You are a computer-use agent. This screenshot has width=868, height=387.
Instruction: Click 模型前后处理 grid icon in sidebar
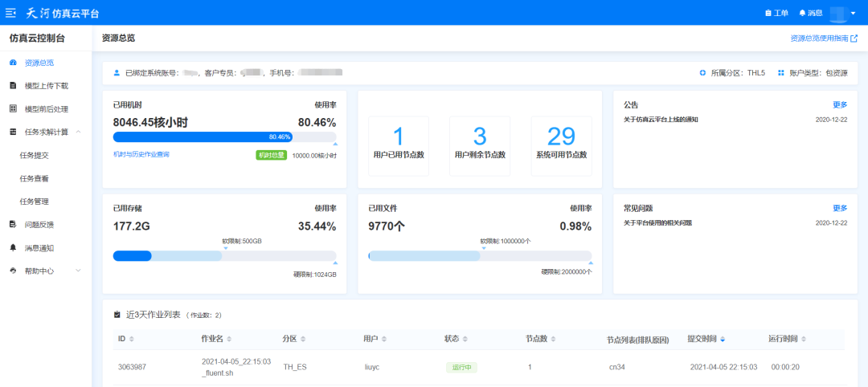click(x=13, y=109)
